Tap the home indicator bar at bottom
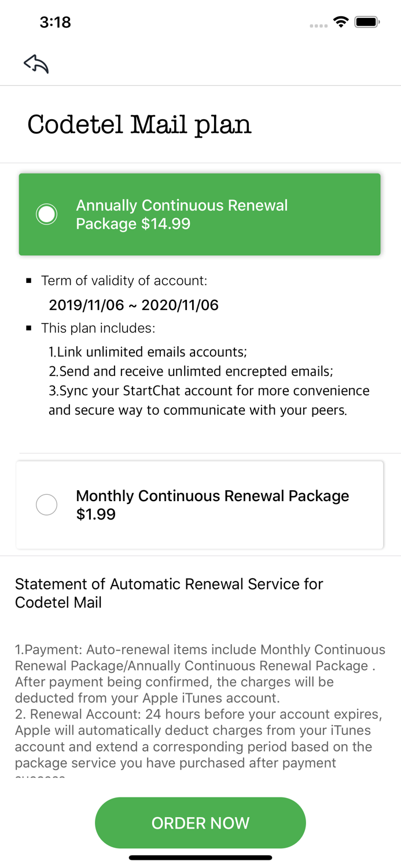The height and width of the screenshot is (868, 401). [200, 858]
